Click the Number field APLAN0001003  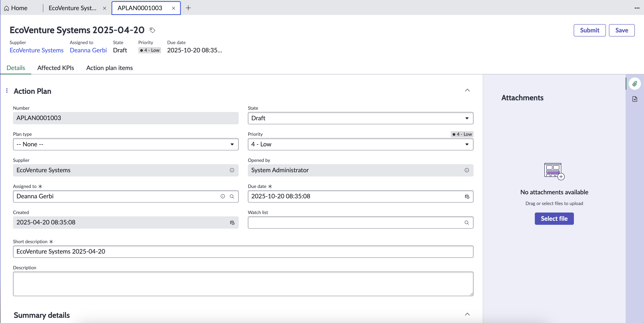click(125, 118)
